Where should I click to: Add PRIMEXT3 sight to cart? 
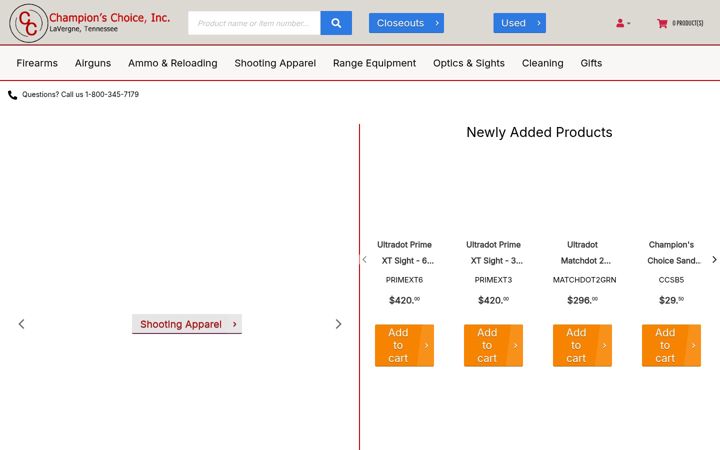click(x=493, y=345)
